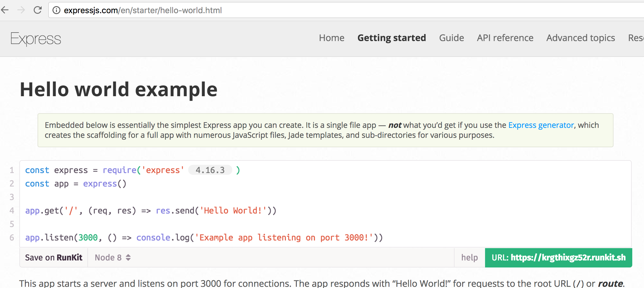Open the green runkit.sh URL button

[558, 257]
